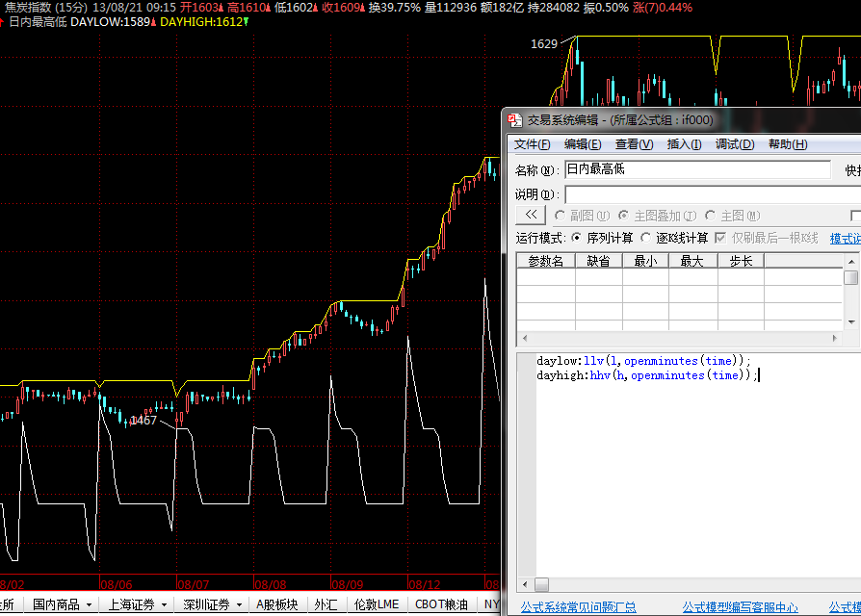The width and height of the screenshot is (861, 616).
Task: Click the formula editor window title icon
Action: pos(514,120)
